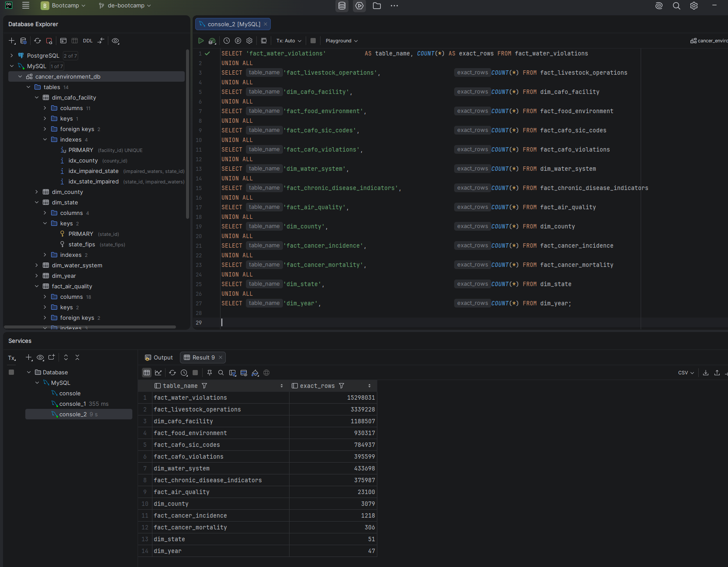Click the Jump to Source arrows icon
The width and height of the screenshot is (728, 567).
click(x=101, y=41)
